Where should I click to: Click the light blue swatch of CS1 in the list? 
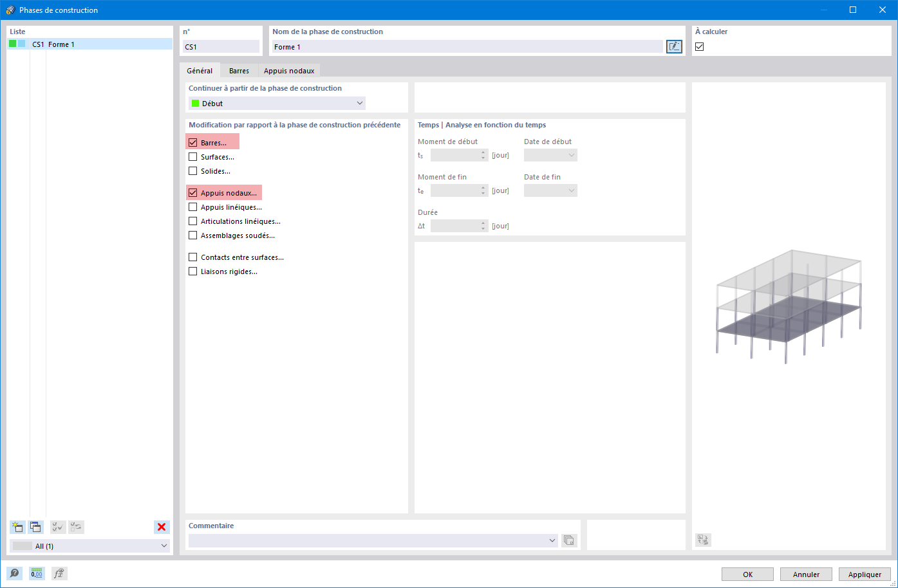pos(22,44)
